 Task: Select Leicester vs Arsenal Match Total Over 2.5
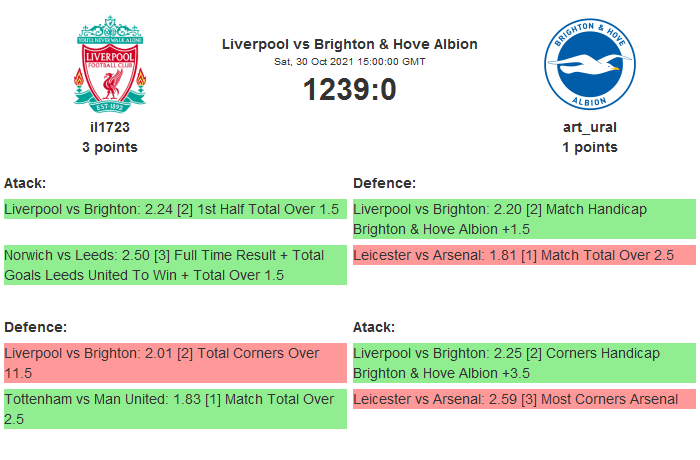pyautogui.click(x=523, y=256)
